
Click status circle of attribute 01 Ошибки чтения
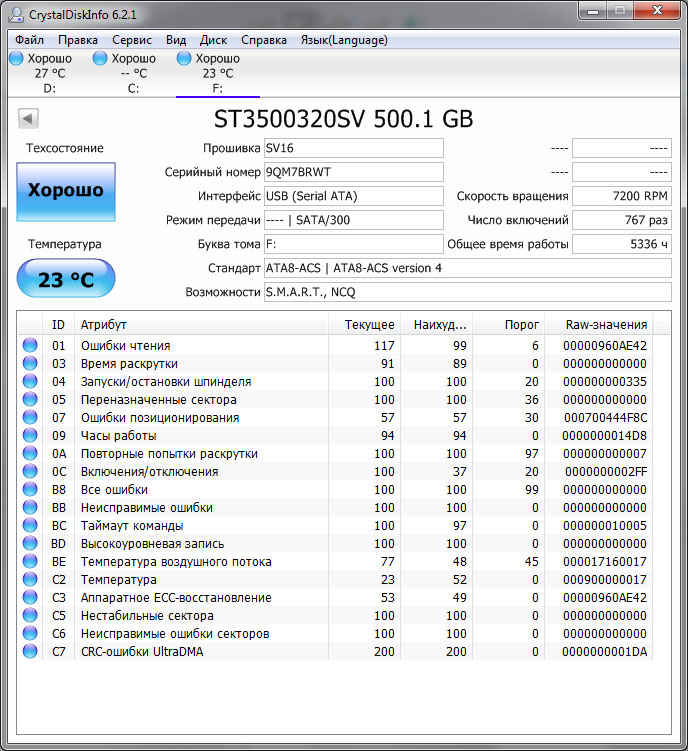30,345
